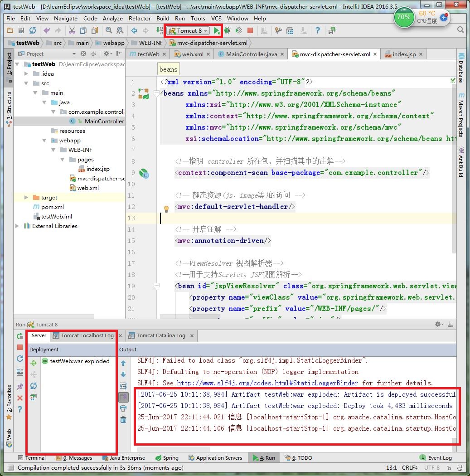Click the lightbulb intention icon at line 12
Image resolution: width=470 pixels, height=476 pixels.
pyautogui.click(x=166, y=209)
